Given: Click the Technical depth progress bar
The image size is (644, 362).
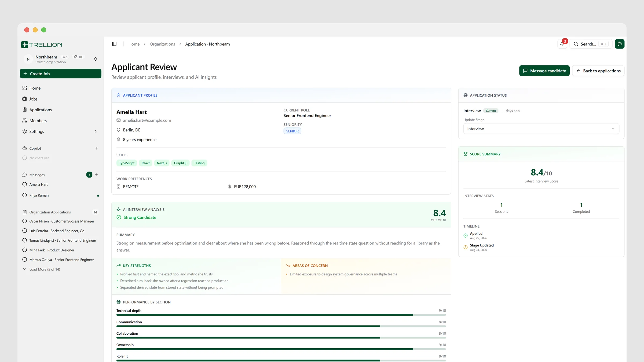Looking at the screenshot, I should point(281,315).
